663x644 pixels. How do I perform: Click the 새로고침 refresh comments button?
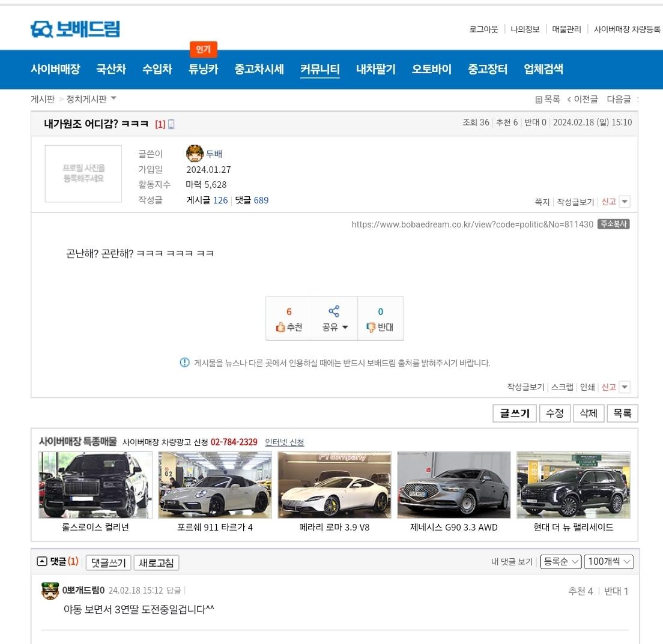[x=156, y=563]
